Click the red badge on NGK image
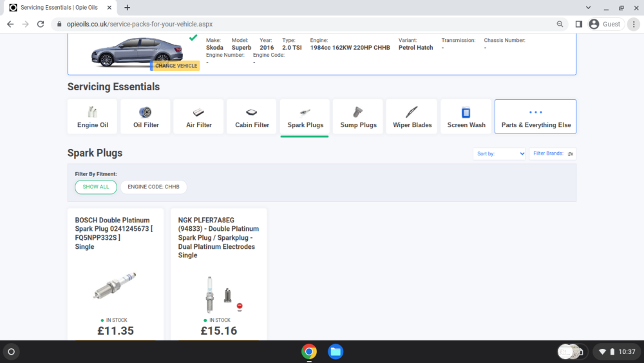 point(240,306)
